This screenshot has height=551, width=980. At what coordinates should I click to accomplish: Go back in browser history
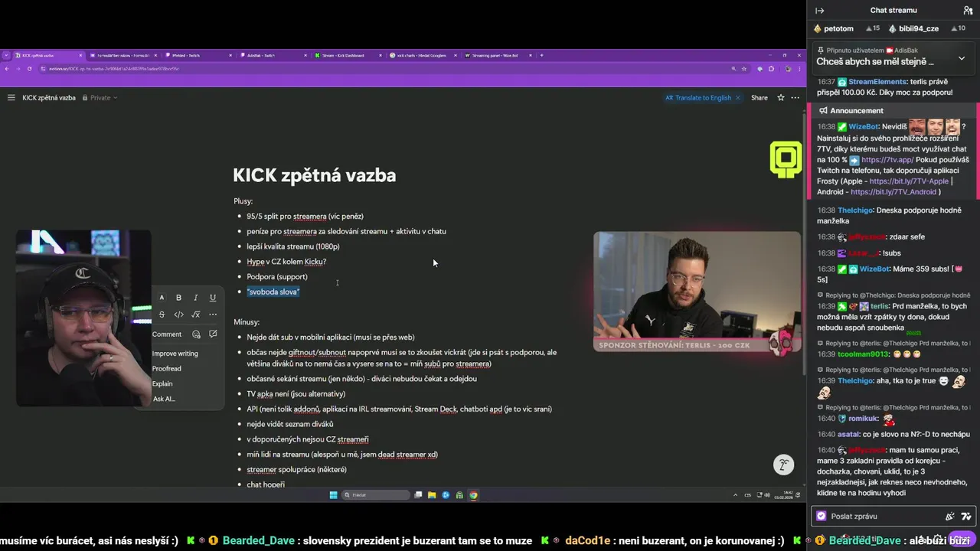coord(7,69)
